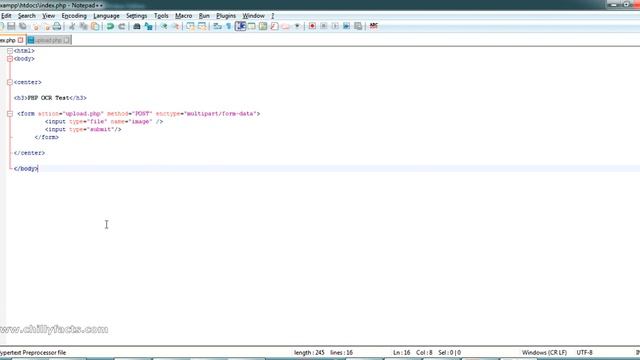This screenshot has height=360, width=640.
Task: Click the closing /form tag line
Action: (x=47, y=137)
